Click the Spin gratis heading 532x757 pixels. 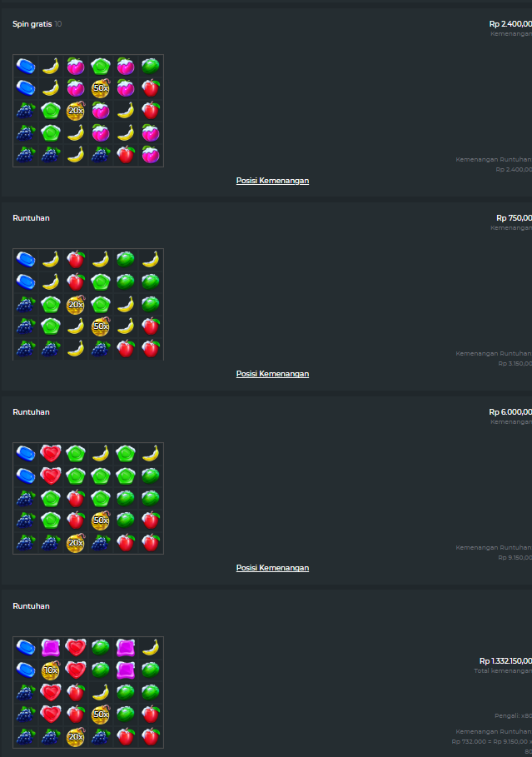[x=32, y=23]
